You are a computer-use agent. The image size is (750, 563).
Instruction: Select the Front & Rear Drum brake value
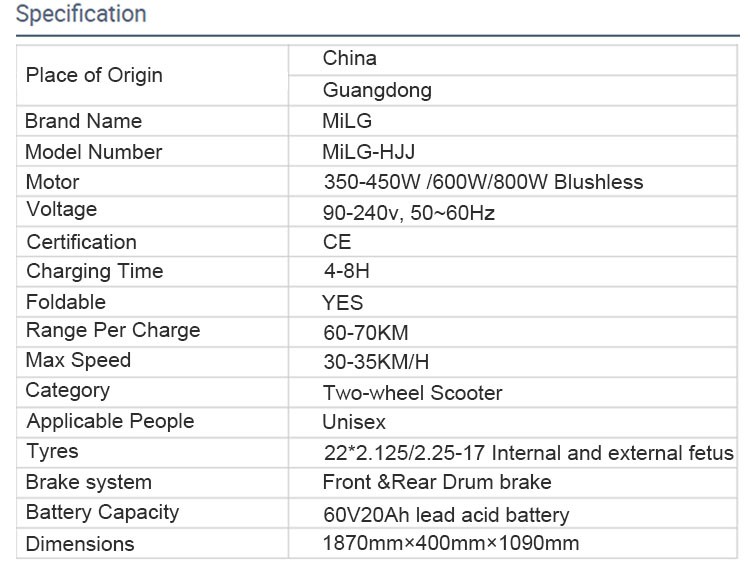(x=436, y=482)
